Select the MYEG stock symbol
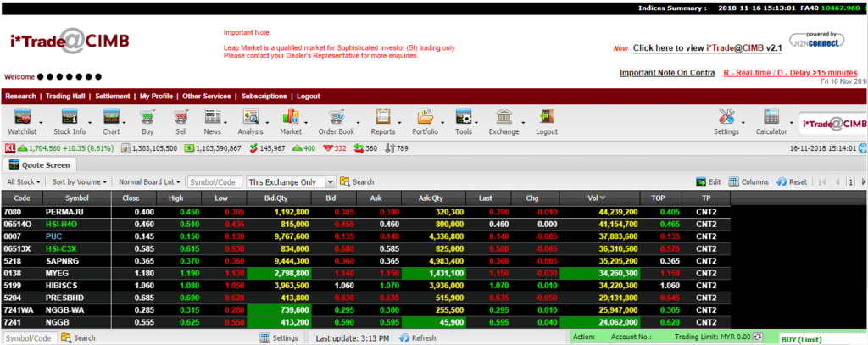Screen dimensions: 868x345 pyautogui.click(x=55, y=273)
